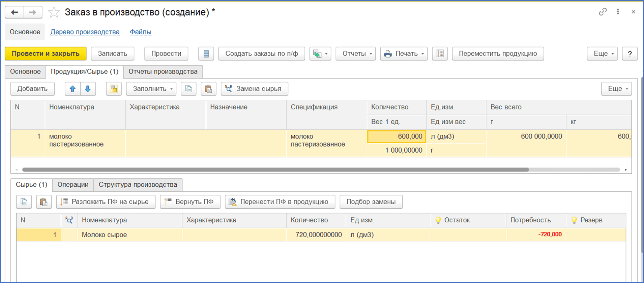644x283 pixels.
Task: Click the horizontal scrollbar of products table
Action: point(275,169)
